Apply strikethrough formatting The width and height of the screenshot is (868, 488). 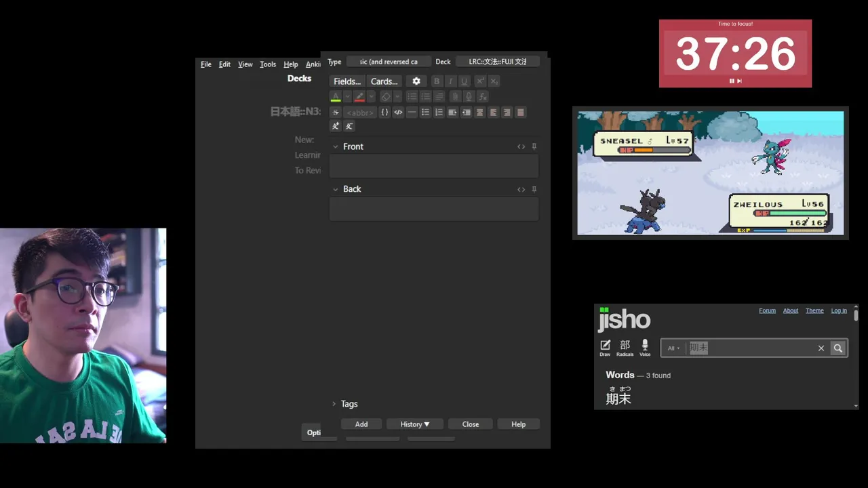pos(336,113)
